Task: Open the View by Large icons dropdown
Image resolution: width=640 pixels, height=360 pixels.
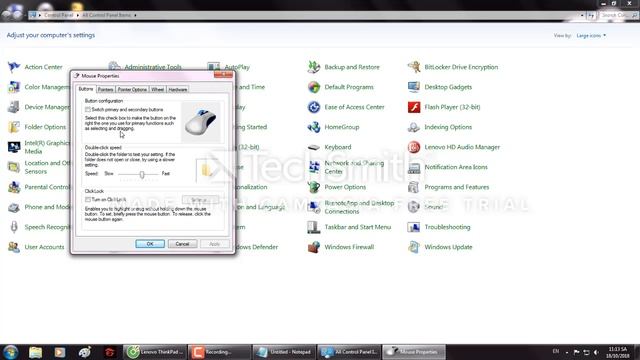Action: point(591,36)
